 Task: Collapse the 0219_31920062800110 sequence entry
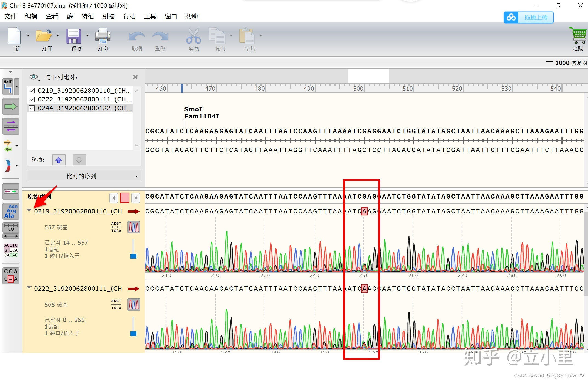(x=29, y=210)
